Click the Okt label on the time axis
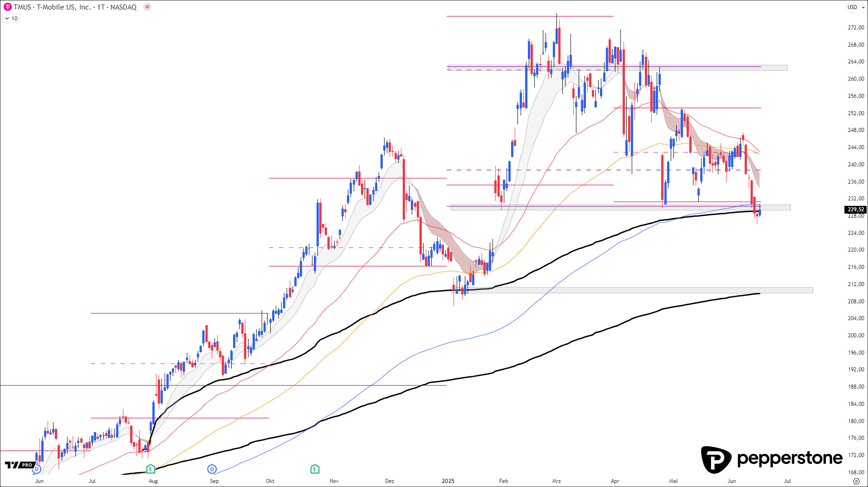This screenshot has width=868, height=487. click(270, 481)
